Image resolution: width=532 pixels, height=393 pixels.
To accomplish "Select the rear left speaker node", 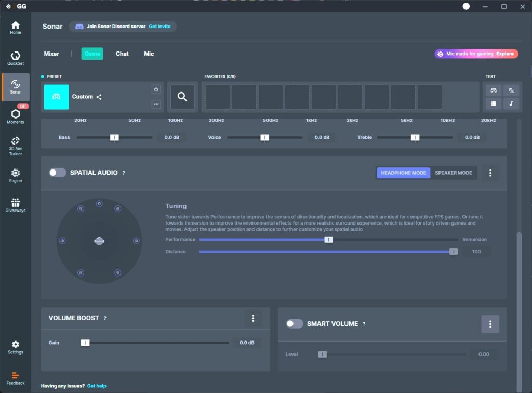I will point(81,272).
